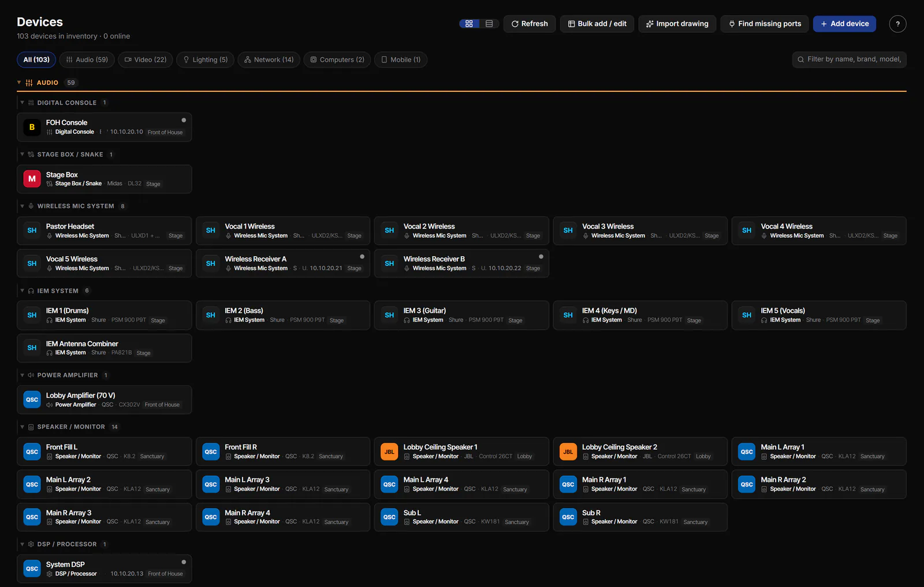Screen dimensions: 924x587
Task: Click the SH icon on Vocal 3 Wireless
Action: pyautogui.click(x=568, y=230)
